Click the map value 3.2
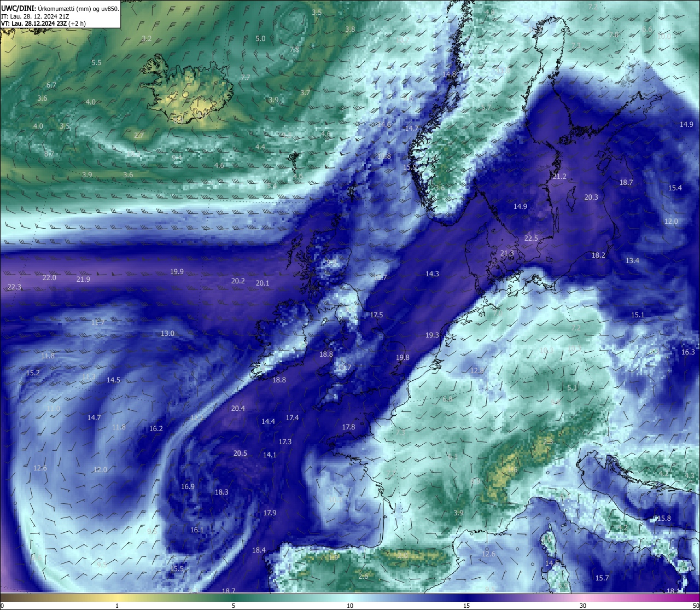The height and width of the screenshot is (610, 700). [147, 39]
